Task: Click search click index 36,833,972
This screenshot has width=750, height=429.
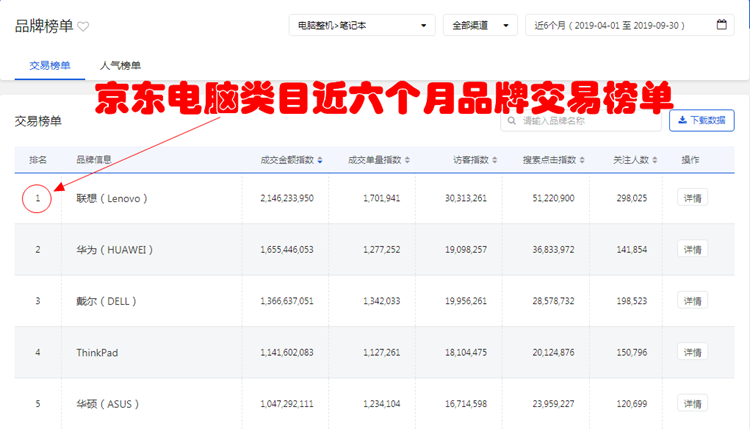Action: (553, 250)
